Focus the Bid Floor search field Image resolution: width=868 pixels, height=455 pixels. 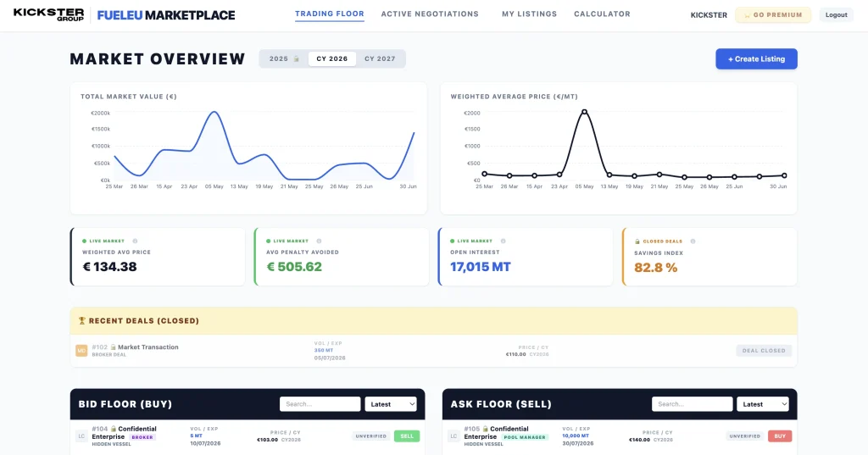coord(320,404)
